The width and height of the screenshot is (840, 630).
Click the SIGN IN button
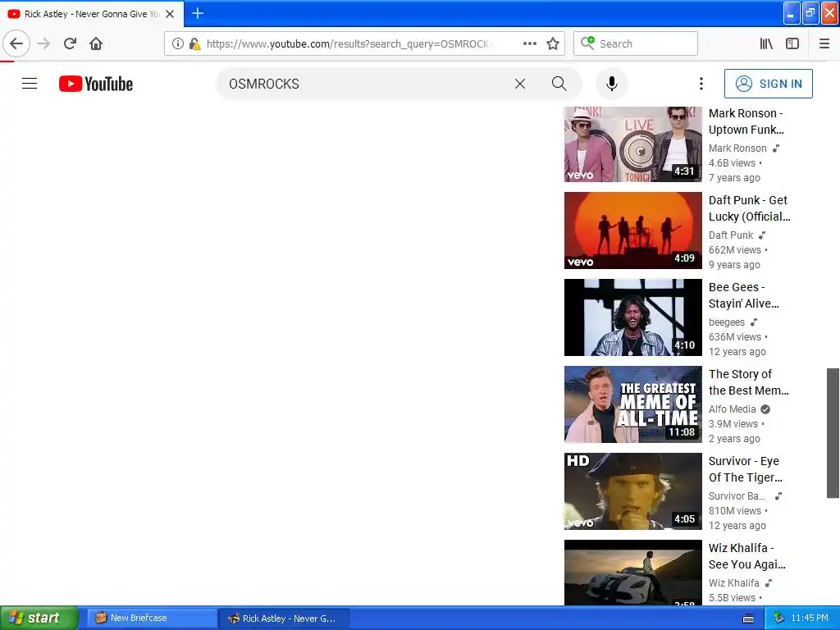pos(768,84)
